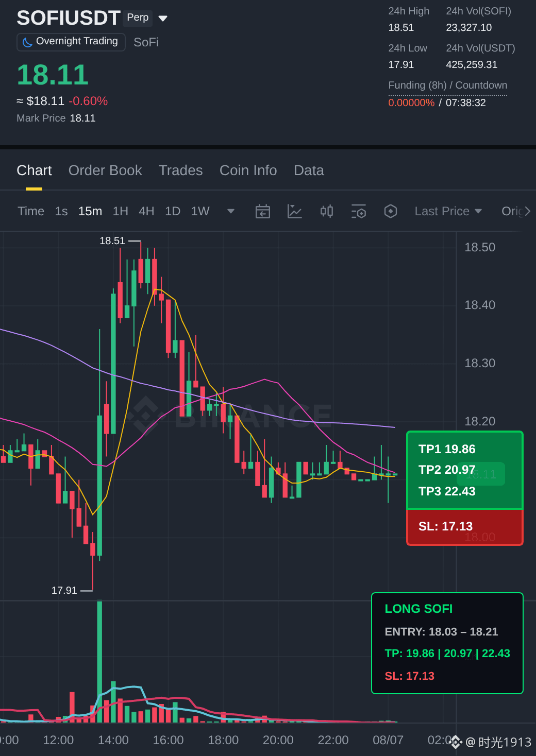536x756 pixels.
Task: Tap the 24h Vol(SOFI) value 23,327.10
Action: 469,28
